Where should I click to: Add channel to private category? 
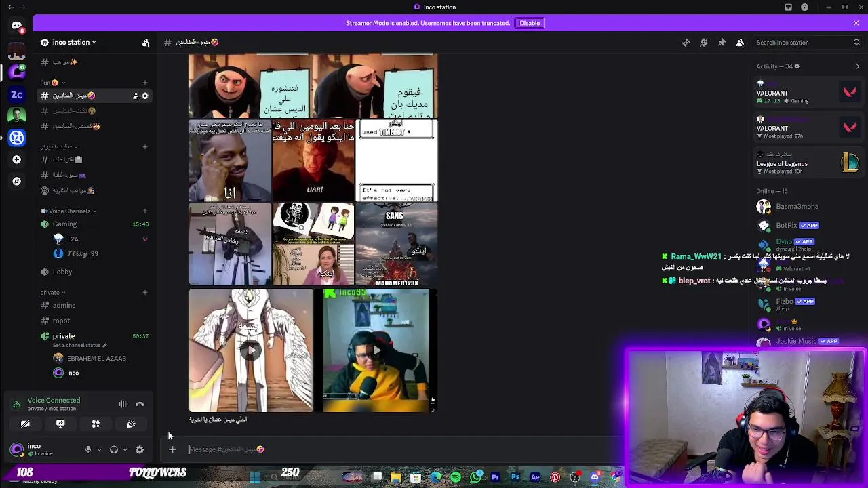tap(144, 292)
